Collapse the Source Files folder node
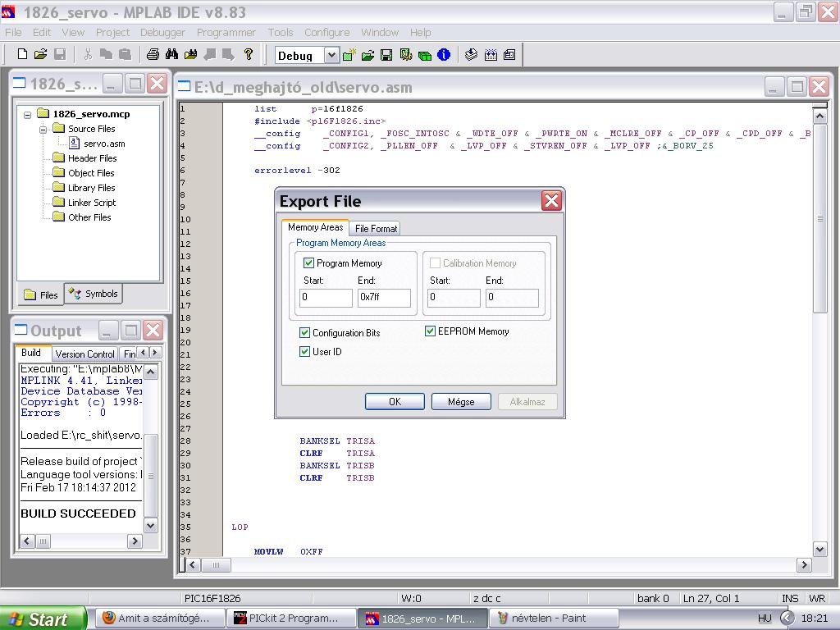This screenshot has height=630, width=840. click(43, 130)
